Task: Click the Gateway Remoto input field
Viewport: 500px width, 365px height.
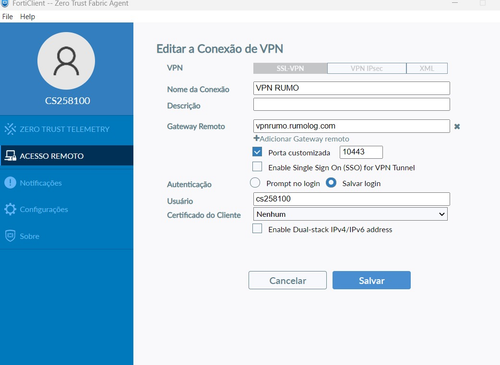Action: point(351,126)
